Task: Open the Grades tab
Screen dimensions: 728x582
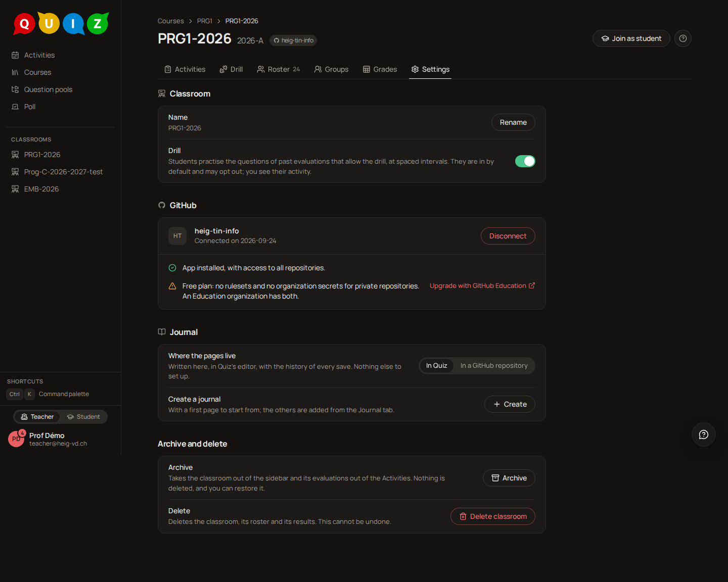Action: (x=380, y=69)
